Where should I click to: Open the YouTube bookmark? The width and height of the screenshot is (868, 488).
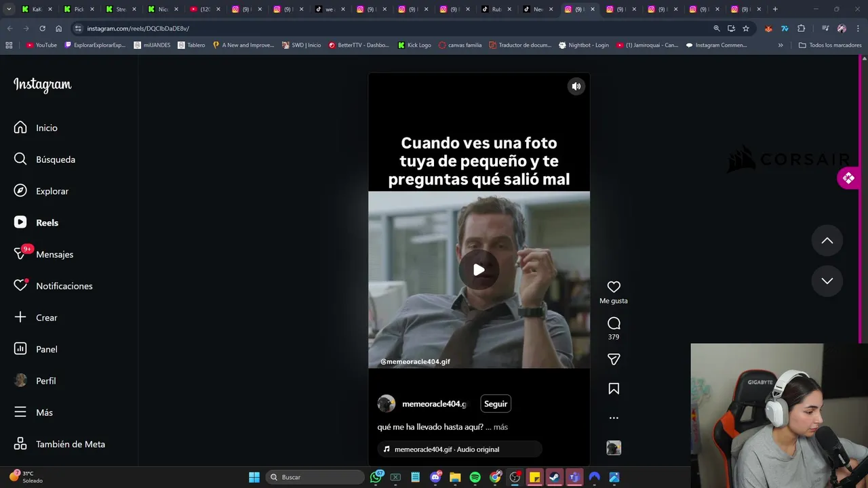pos(41,45)
